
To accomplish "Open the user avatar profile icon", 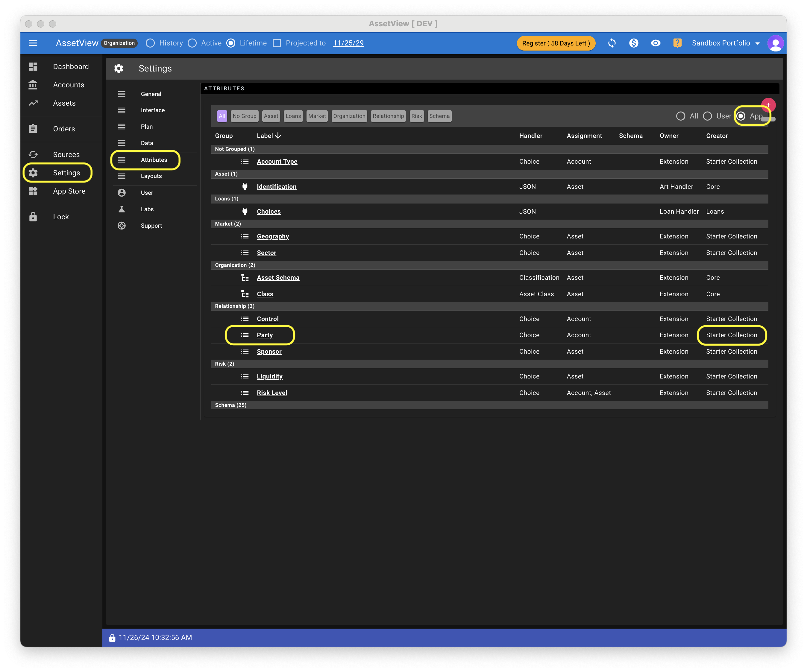I will click(x=775, y=43).
